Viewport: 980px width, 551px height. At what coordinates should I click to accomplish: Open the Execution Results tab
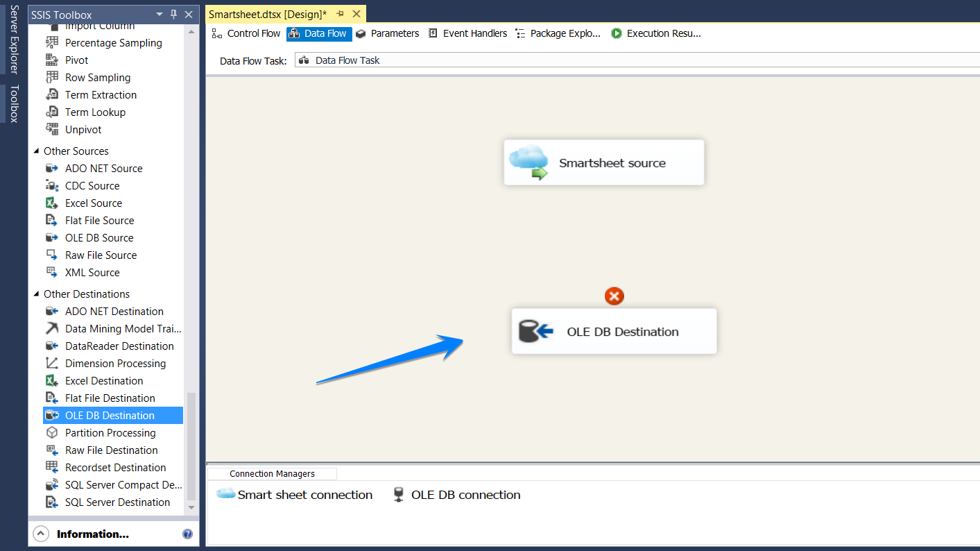(x=656, y=33)
